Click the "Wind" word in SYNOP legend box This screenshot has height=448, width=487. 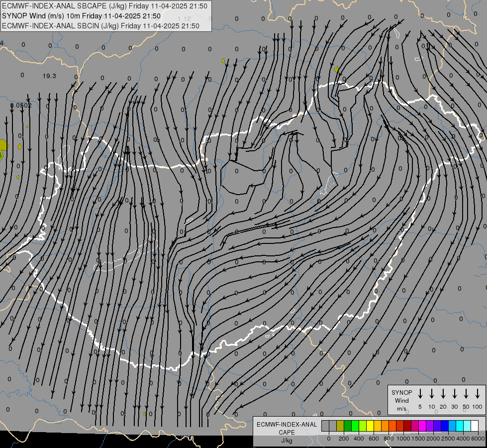[401, 400]
